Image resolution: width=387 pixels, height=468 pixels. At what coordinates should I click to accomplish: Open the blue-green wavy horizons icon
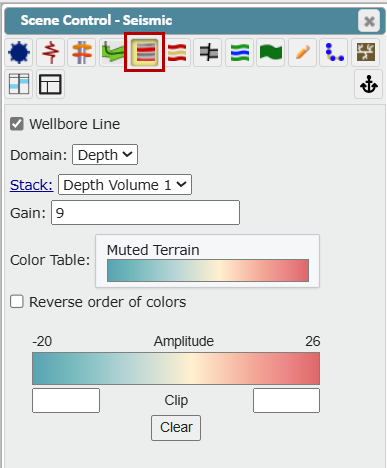[239, 52]
